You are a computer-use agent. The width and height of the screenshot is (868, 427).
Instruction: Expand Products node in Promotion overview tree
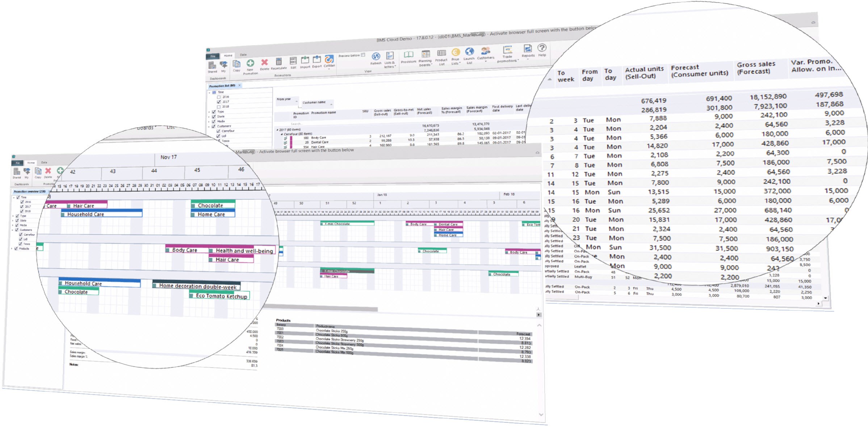12,249
